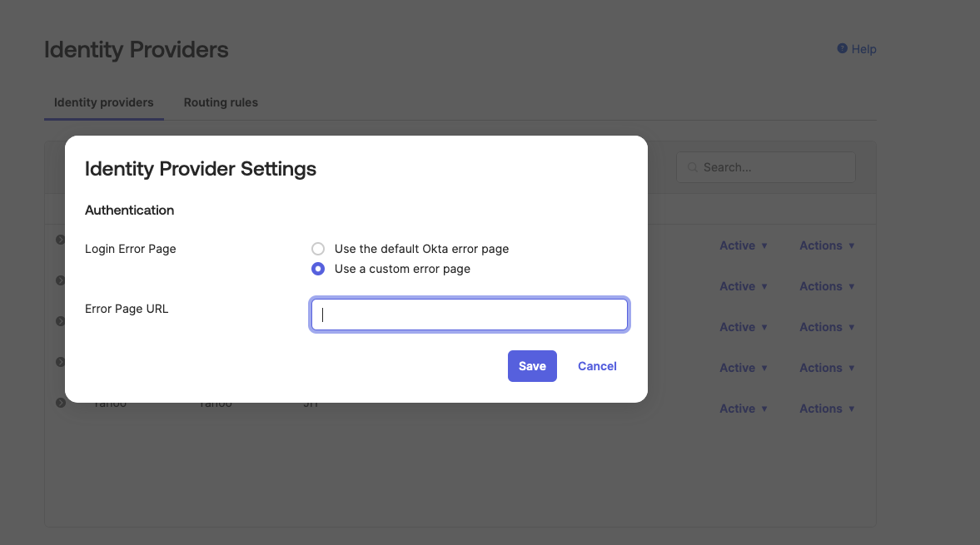Image resolution: width=980 pixels, height=545 pixels.
Task: Select "Use a custom error page" option
Action: click(x=317, y=269)
